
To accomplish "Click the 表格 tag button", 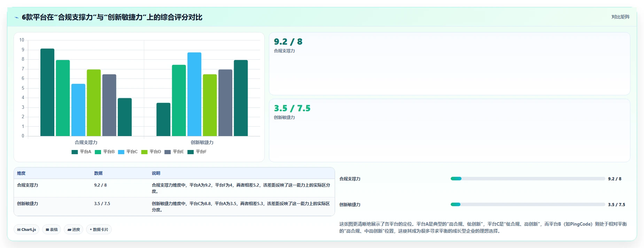I will click(52, 230).
